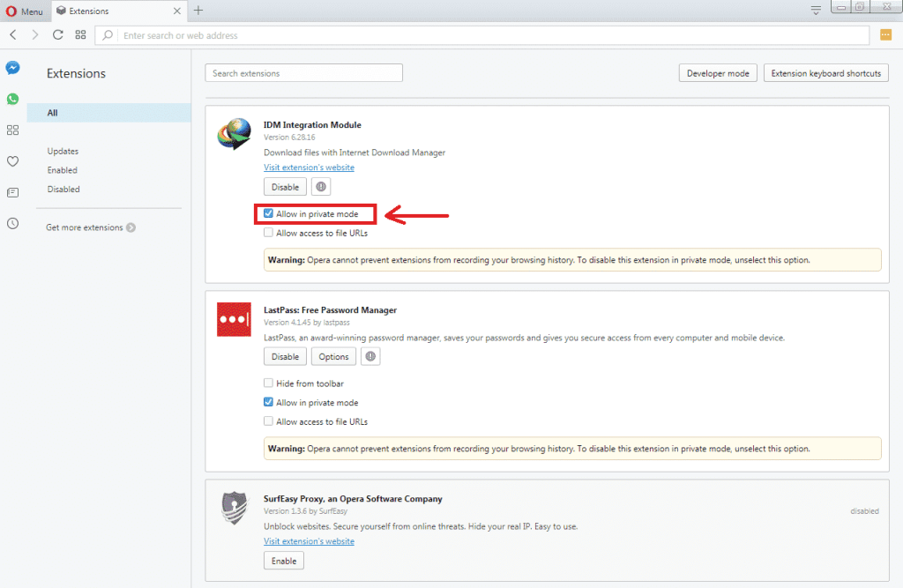Show details for IDM Integration Module

pos(321,187)
